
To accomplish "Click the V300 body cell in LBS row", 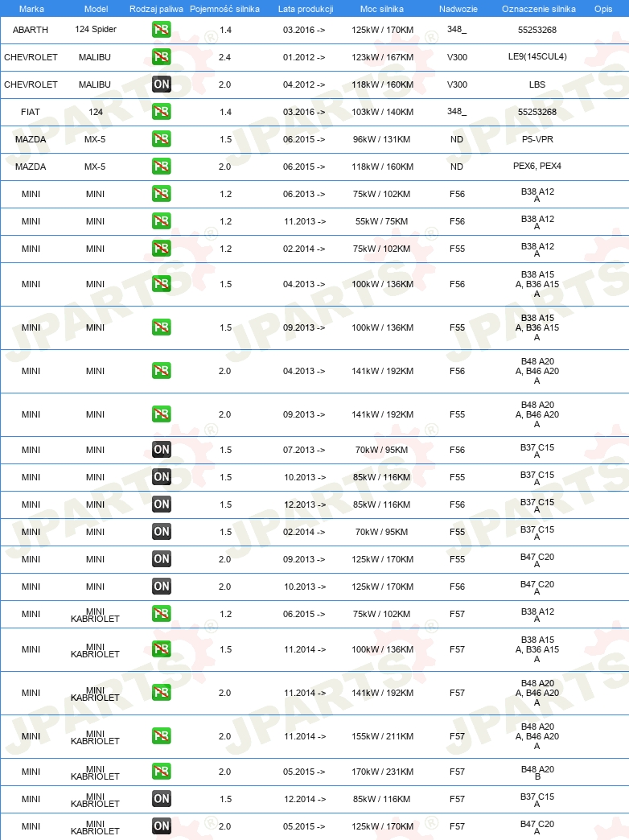I will point(457,84).
